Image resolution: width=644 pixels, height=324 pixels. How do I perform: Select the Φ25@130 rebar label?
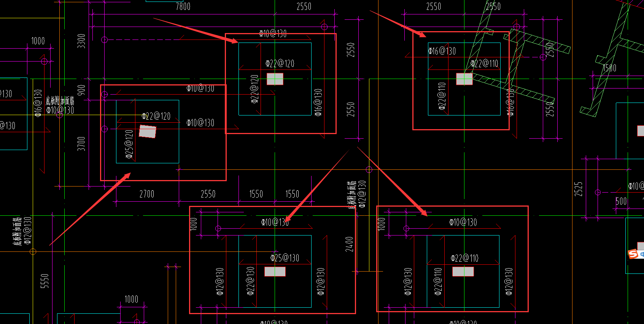(285, 258)
